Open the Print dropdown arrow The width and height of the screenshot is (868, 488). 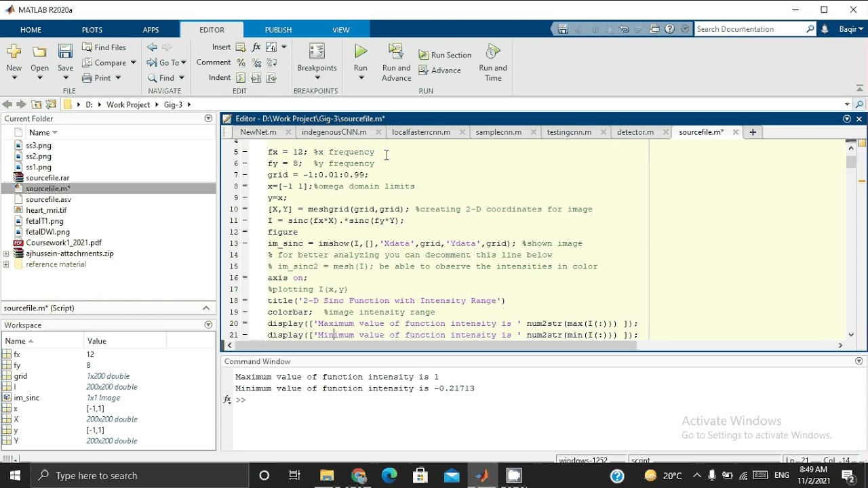118,78
